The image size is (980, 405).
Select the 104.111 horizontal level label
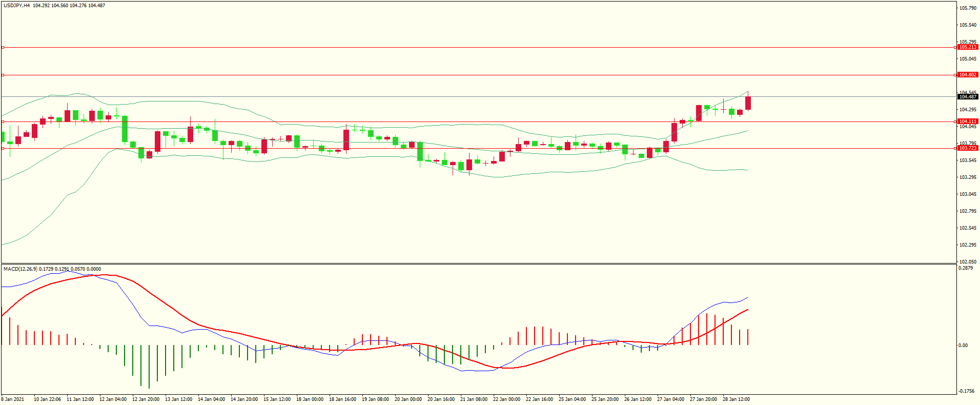pos(968,121)
